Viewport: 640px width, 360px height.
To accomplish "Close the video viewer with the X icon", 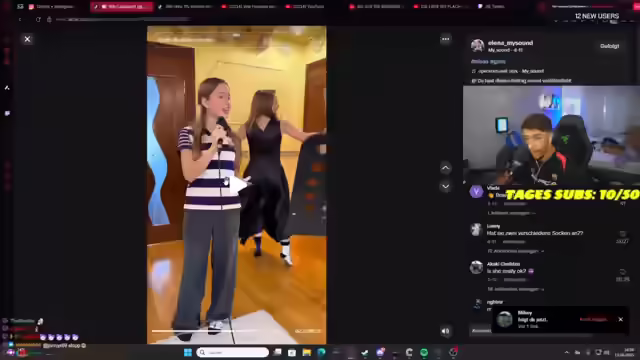I will (x=27, y=39).
